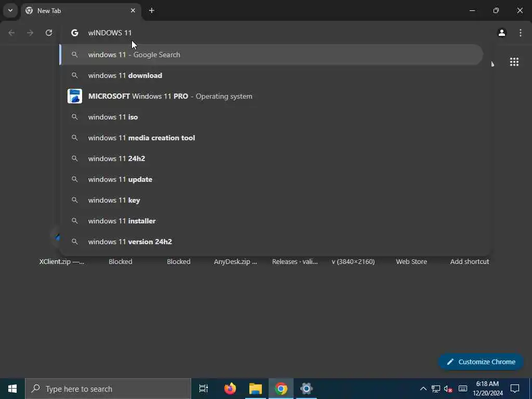Click the Google G icon in address bar

point(75,33)
